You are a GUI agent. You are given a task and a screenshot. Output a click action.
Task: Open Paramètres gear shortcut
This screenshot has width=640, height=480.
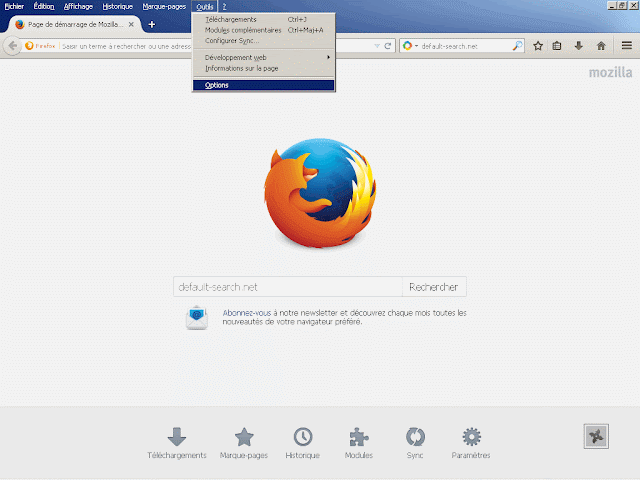(x=471, y=443)
